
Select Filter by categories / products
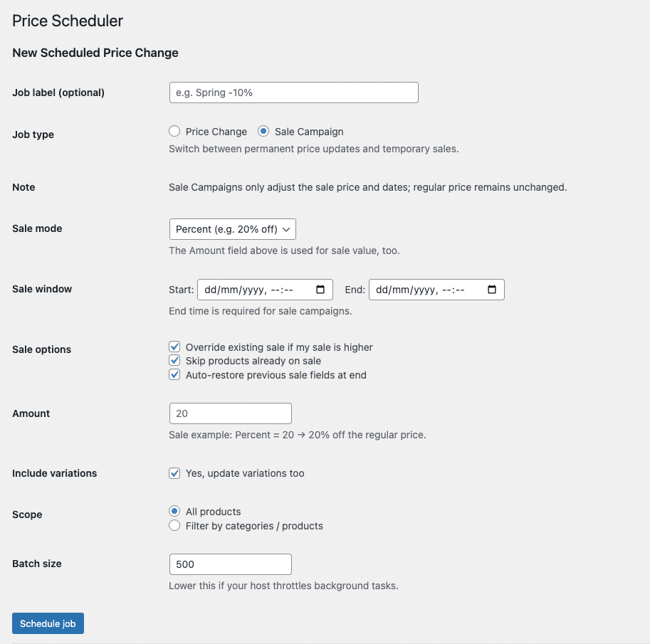174,525
